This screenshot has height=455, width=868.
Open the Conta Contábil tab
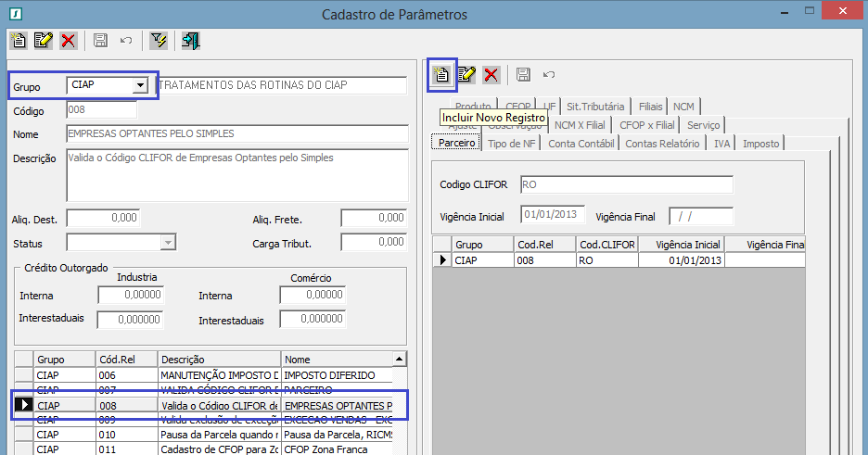point(581,143)
